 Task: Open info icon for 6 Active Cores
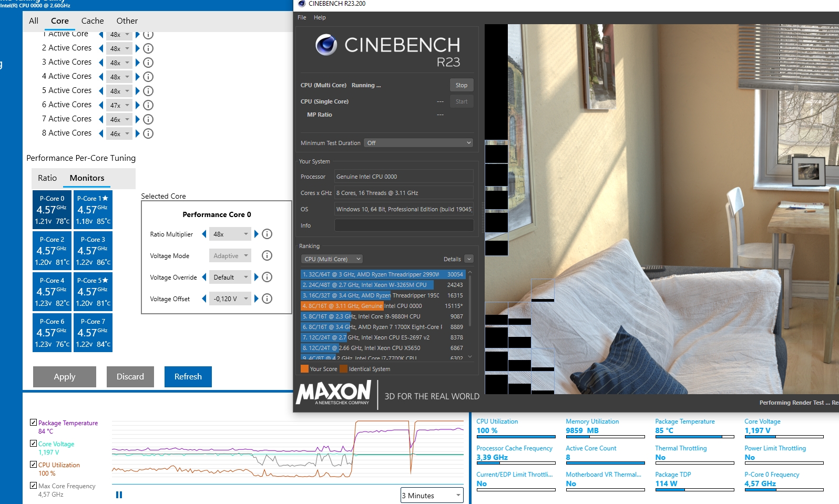[x=148, y=105]
